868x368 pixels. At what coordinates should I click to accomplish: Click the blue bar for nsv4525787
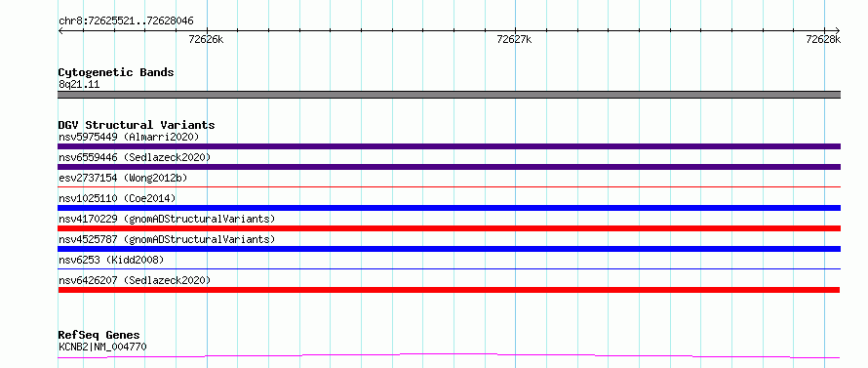[449, 249]
